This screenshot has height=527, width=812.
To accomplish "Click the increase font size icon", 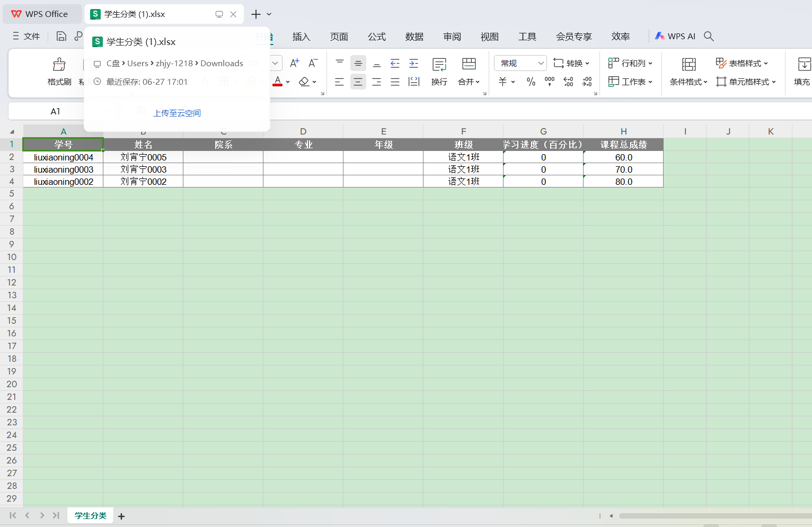I will click(x=295, y=63).
